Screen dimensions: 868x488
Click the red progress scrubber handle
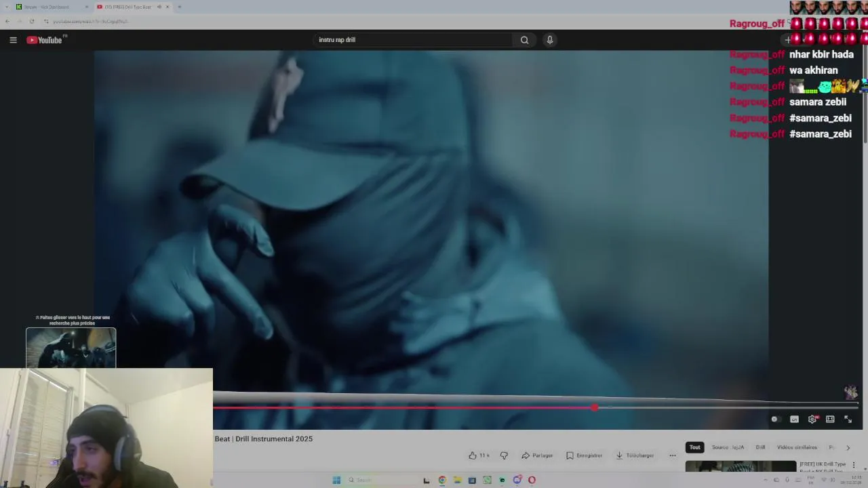click(x=595, y=407)
